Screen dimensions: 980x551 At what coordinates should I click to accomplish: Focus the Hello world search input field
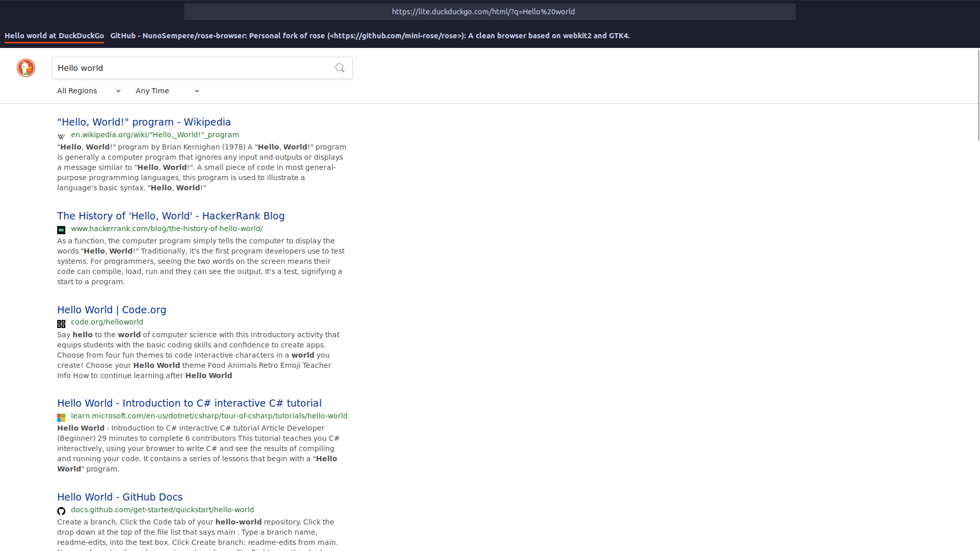click(x=191, y=68)
